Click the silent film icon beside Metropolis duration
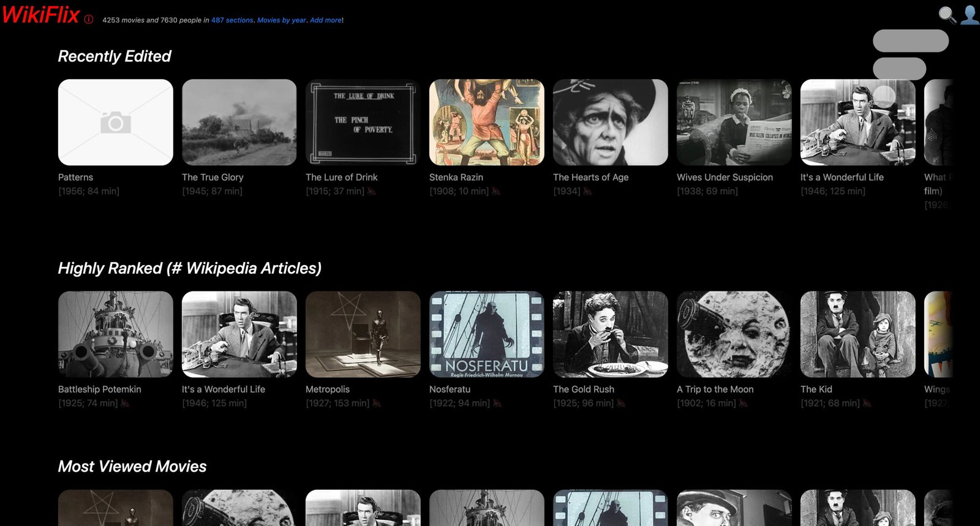 (x=376, y=403)
